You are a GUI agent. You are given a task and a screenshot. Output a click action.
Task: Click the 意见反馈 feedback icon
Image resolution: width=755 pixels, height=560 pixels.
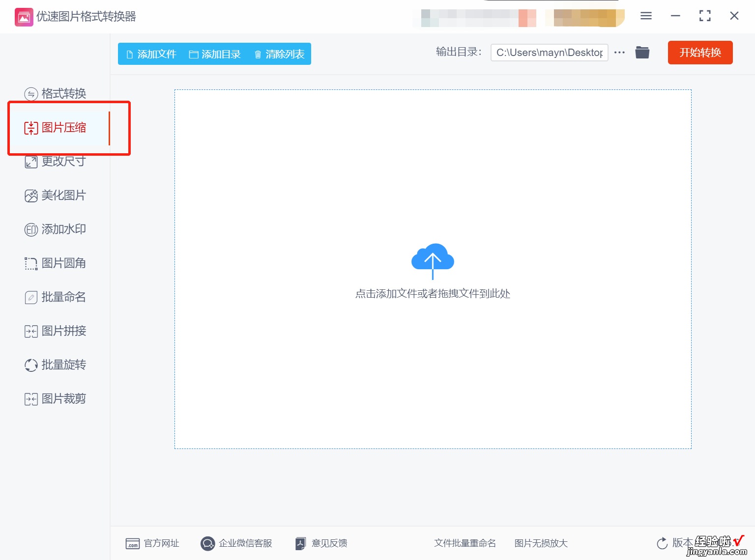tap(300, 543)
